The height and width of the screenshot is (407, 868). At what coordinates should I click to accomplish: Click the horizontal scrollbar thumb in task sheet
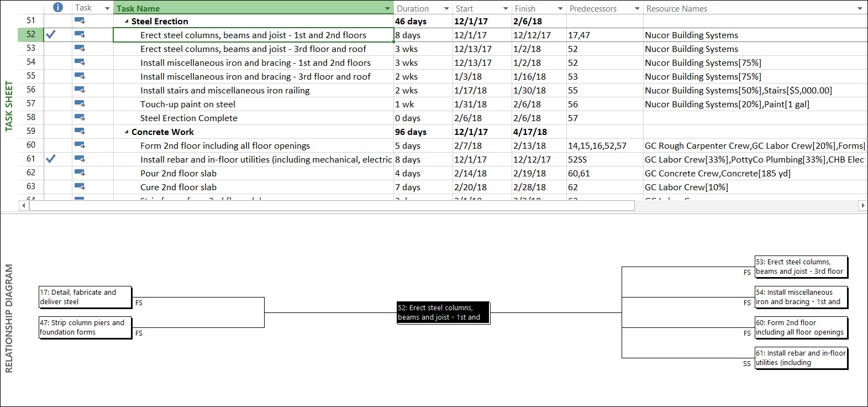[x=332, y=205]
